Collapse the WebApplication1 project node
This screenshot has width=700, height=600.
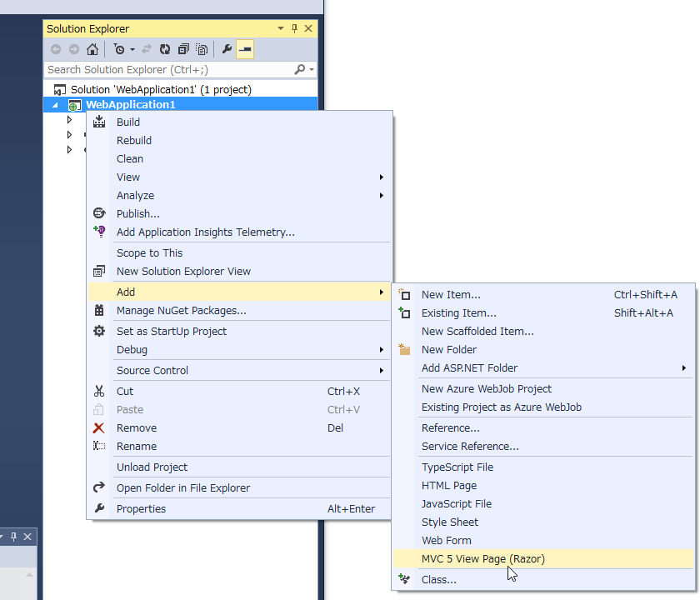pyautogui.click(x=55, y=105)
